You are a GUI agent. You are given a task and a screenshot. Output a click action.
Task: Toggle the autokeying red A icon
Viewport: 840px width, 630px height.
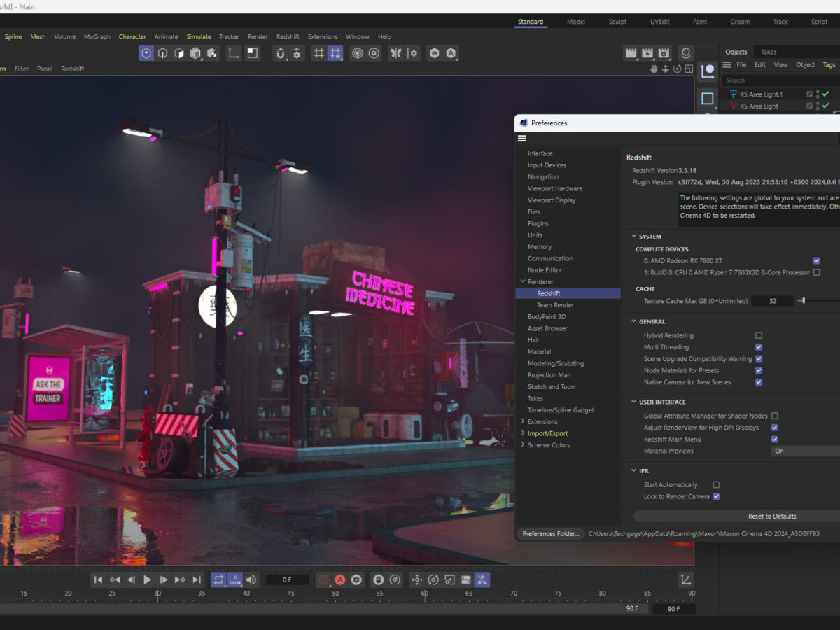(x=339, y=580)
